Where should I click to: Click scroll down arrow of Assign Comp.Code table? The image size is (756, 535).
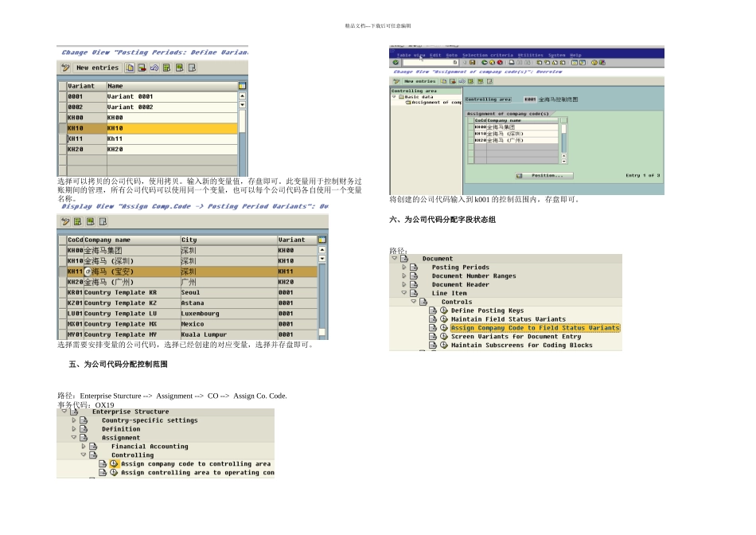pos(321,259)
